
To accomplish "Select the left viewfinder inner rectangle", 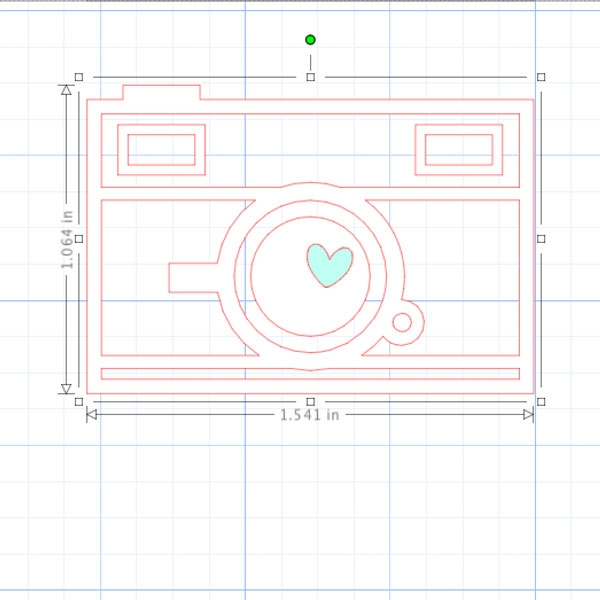I will click(161, 150).
